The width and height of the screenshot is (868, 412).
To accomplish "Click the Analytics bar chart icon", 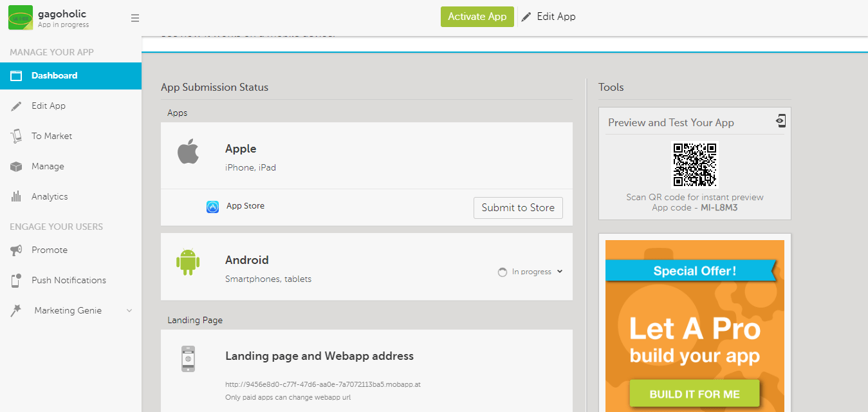I will tap(16, 196).
